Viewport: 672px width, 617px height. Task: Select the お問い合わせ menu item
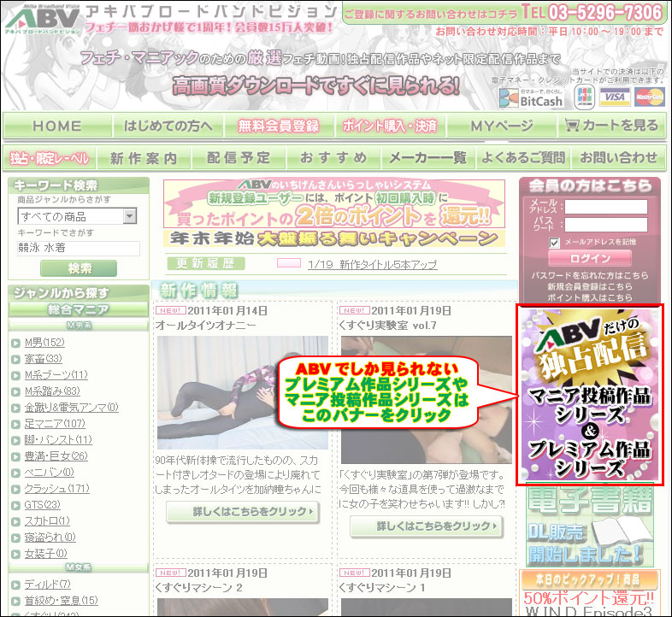(x=618, y=158)
